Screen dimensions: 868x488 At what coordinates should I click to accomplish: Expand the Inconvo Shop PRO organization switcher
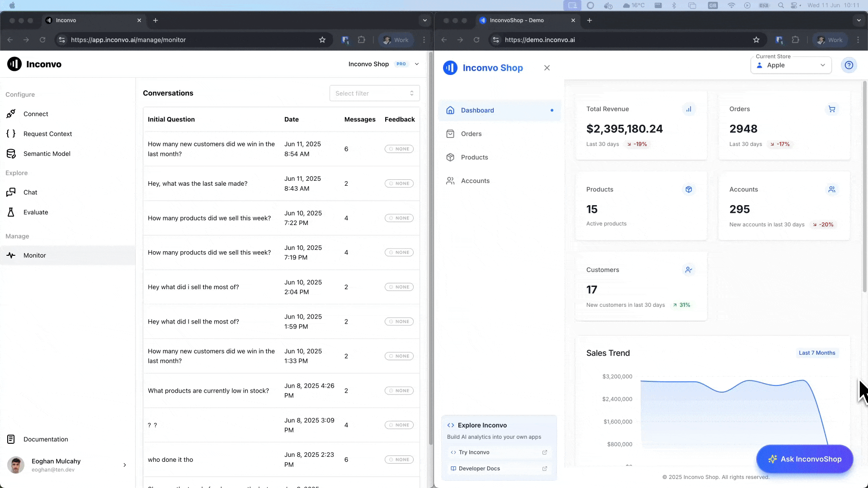click(x=384, y=64)
